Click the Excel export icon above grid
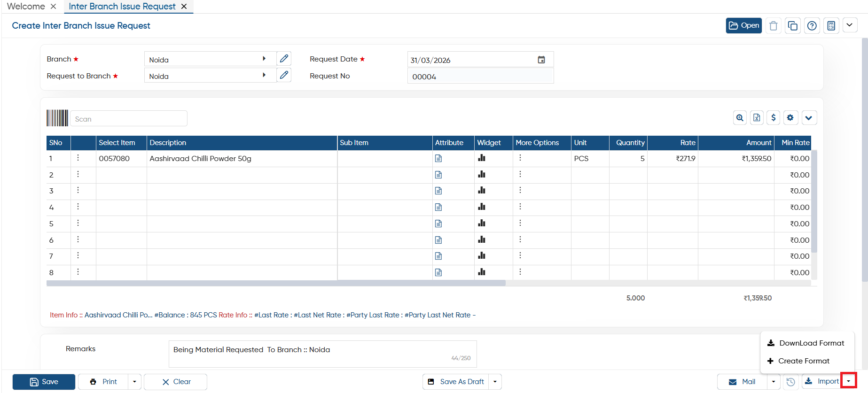This screenshot has height=393, width=868. coord(757,118)
